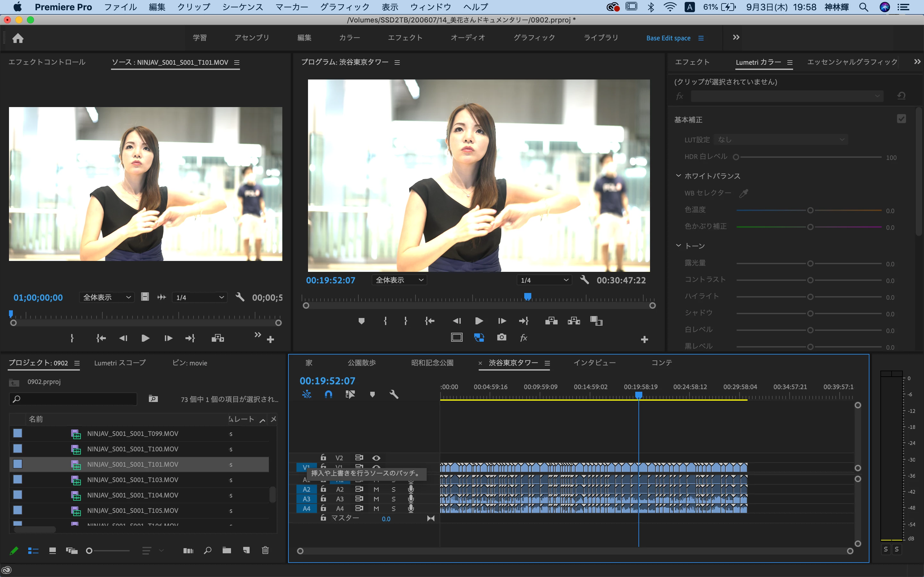Toggle V2 track output eye

coord(376,457)
